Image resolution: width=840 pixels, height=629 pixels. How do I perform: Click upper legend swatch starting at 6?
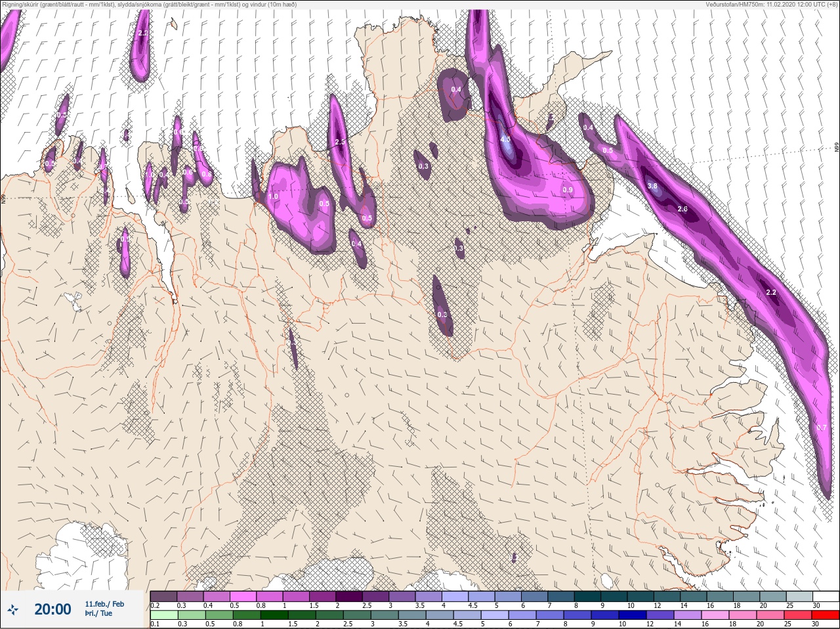pyautogui.click(x=535, y=597)
